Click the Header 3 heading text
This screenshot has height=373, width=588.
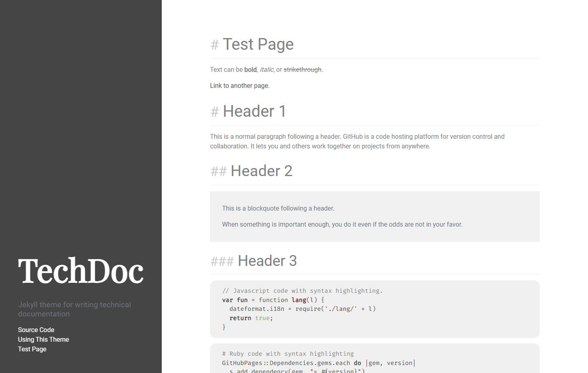(267, 261)
